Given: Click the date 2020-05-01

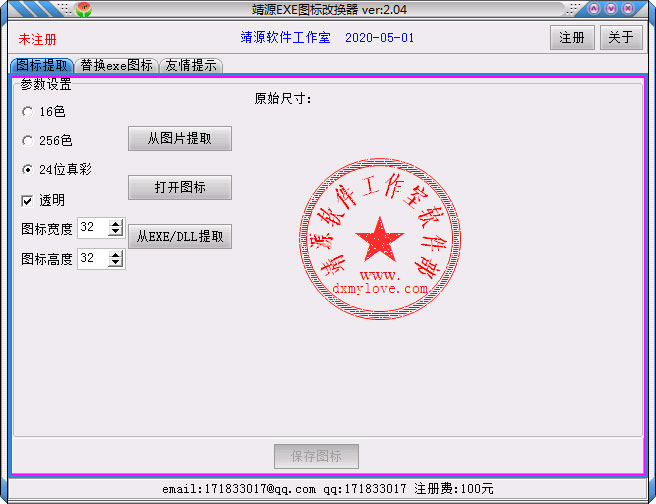Looking at the screenshot, I should pos(379,38).
